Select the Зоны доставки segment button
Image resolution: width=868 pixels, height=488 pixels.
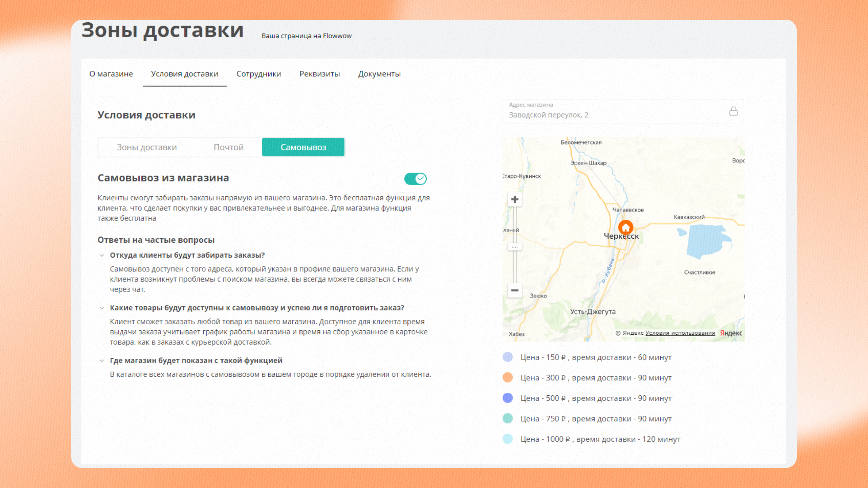(x=147, y=147)
